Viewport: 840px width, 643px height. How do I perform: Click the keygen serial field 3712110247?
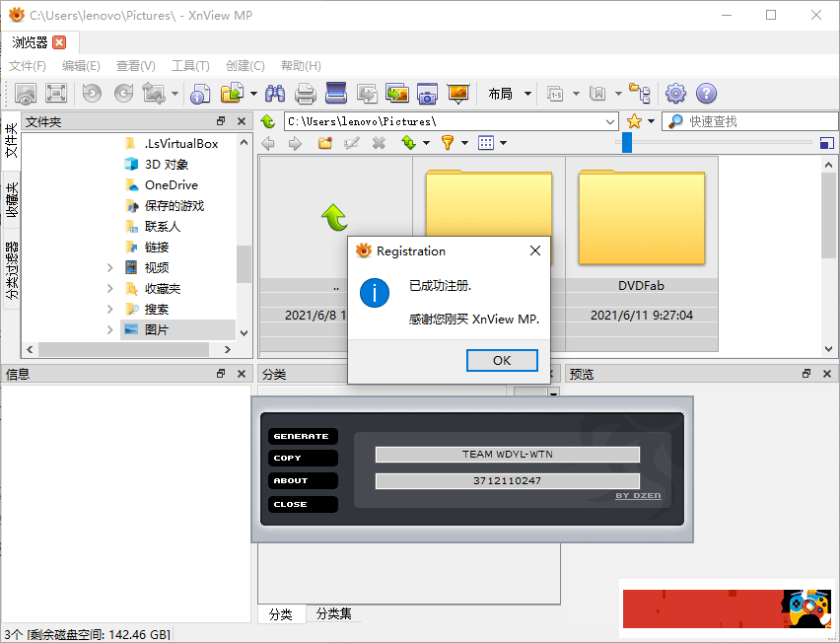[x=508, y=480]
